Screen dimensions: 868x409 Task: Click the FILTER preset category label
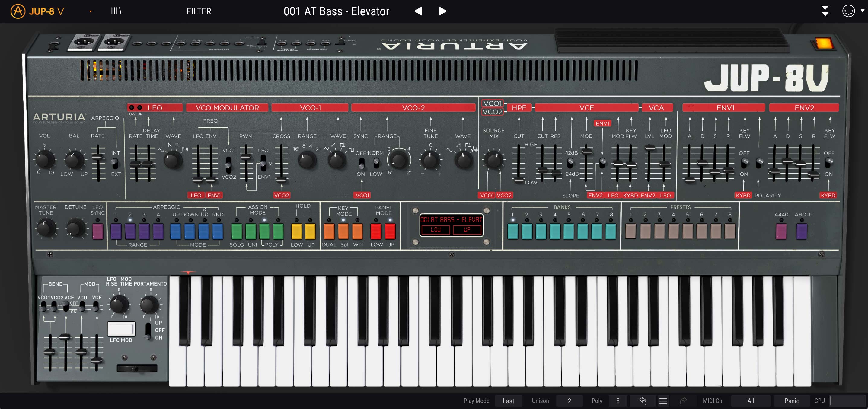point(199,11)
